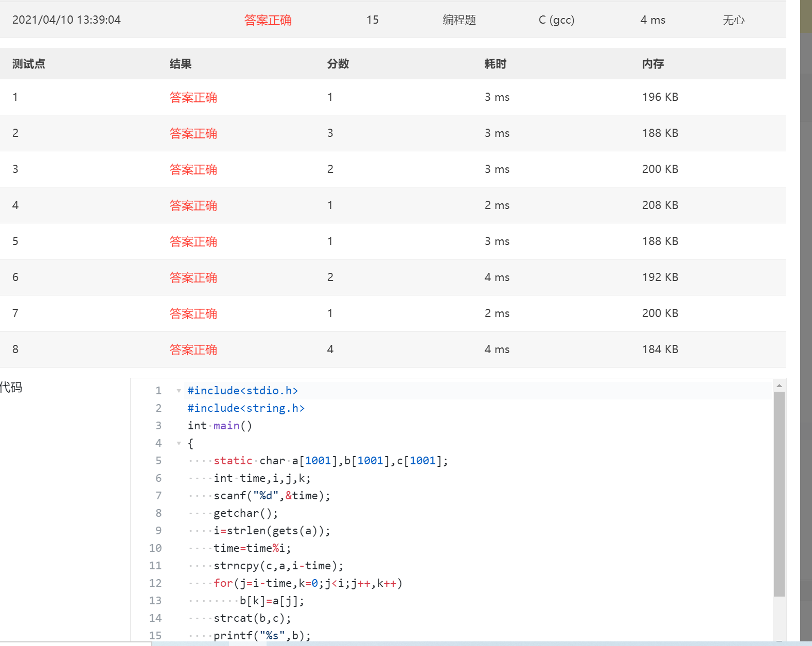This screenshot has width=812, height=646.
Task: Click the b[k]=a[j]; line
Action: pyautogui.click(x=272, y=601)
